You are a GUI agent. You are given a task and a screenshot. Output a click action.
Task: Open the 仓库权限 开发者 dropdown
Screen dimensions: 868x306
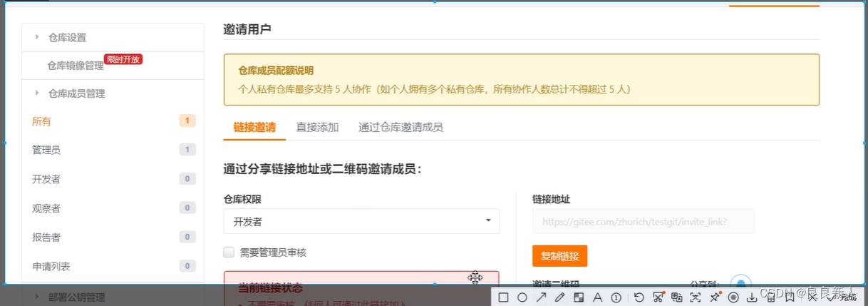(x=361, y=221)
